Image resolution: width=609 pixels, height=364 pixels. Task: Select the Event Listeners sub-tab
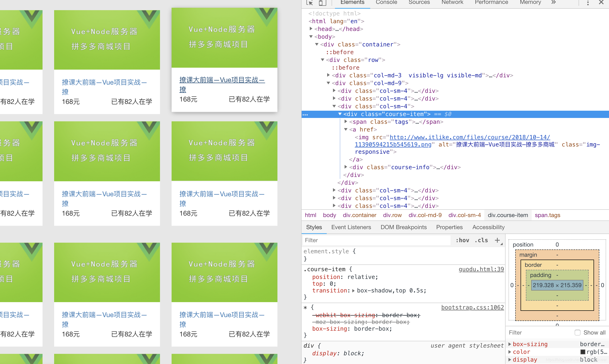pos(351,227)
